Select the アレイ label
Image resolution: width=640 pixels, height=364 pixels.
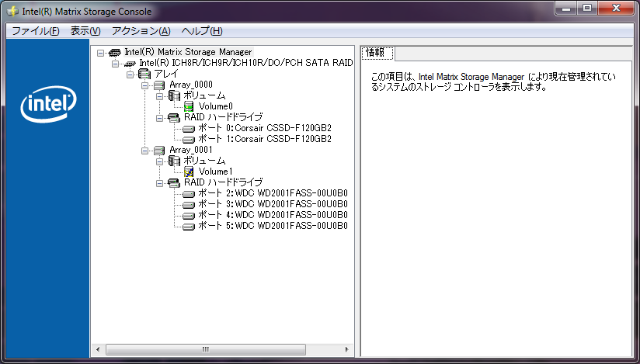click(166, 75)
